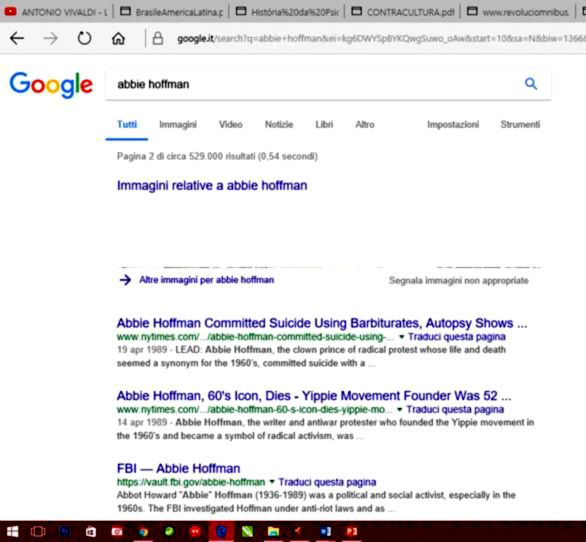This screenshot has width=586, height=542.
Task: Click the browser forward arrow
Action: pyautogui.click(x=50, y=38)
